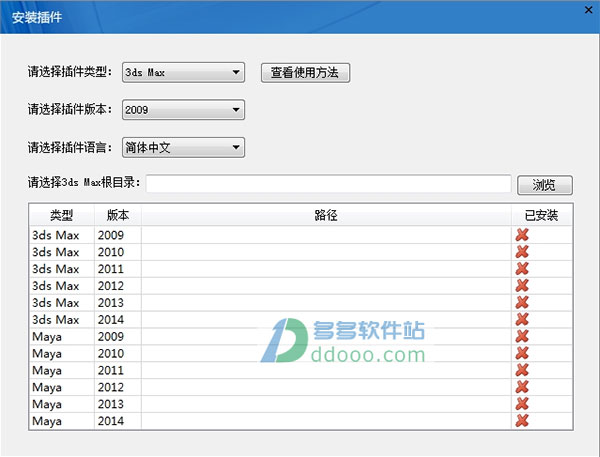Open the plugin version dropdown showing 2009
The width and height of the screenshot is (600, 457).
[x=183, y=110]
